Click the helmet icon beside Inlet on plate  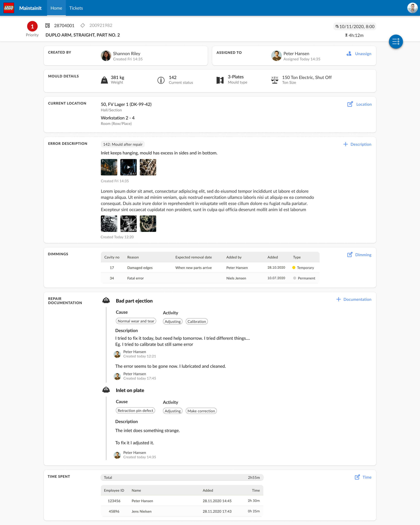pos(106,390)
